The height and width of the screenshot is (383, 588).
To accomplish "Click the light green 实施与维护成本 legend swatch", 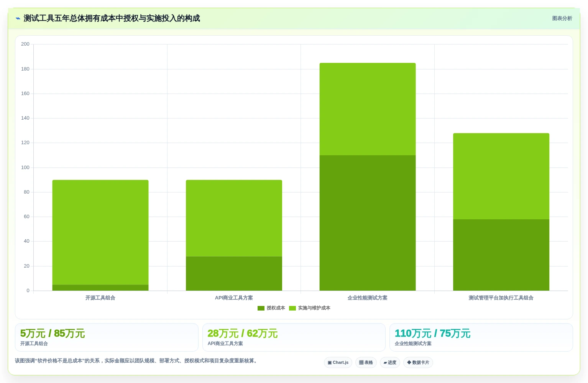I will [x=292, y=308].
